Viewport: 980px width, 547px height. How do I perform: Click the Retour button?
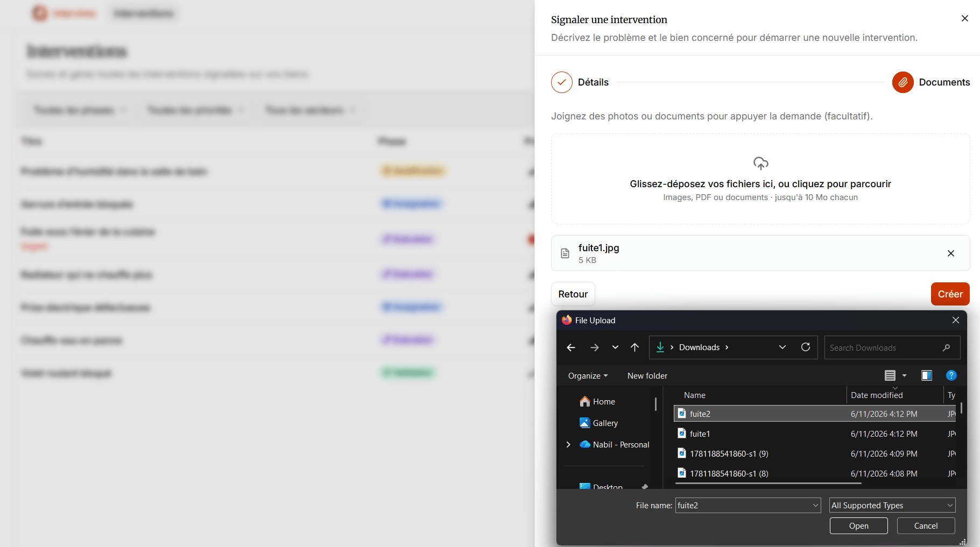pos(573,294)
